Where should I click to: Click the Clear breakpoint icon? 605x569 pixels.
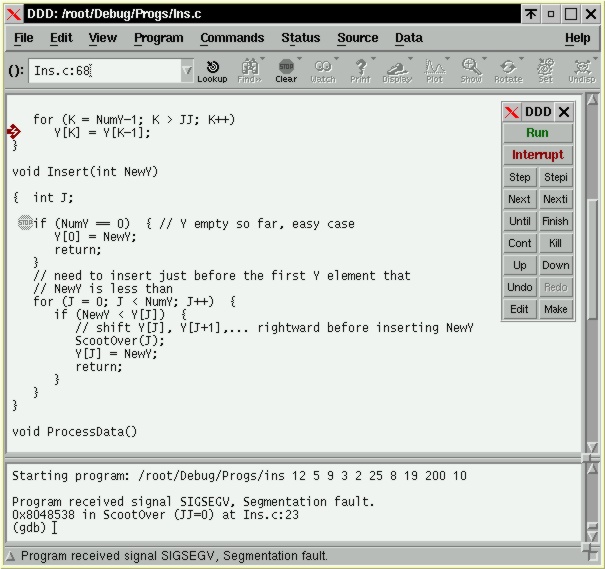pos(286,70)
